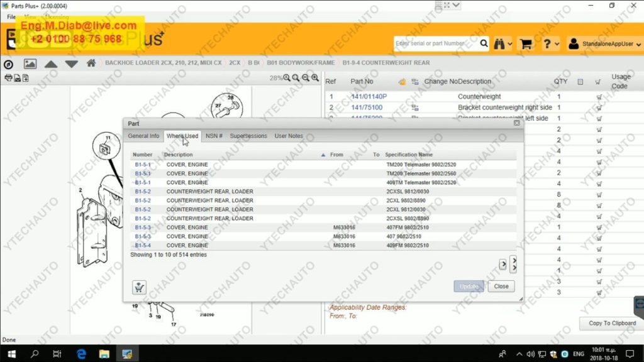Go to next page with down arrow

(71, 64)
